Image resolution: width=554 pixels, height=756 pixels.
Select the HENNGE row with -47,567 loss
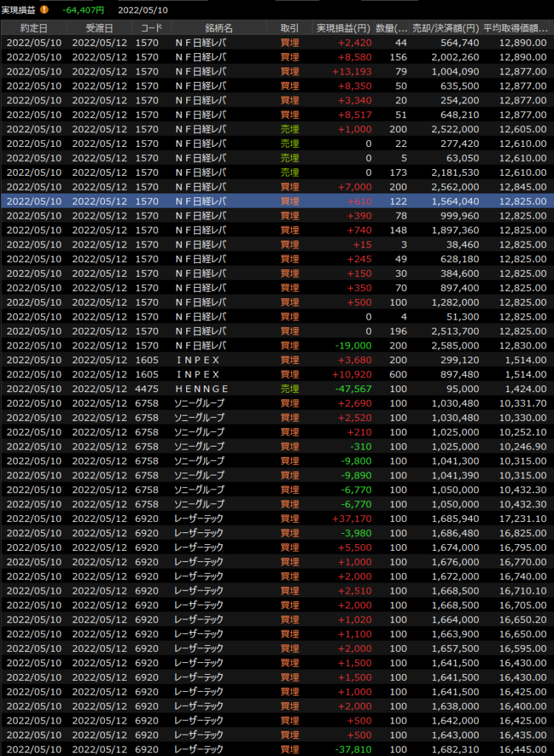[277, 388]
